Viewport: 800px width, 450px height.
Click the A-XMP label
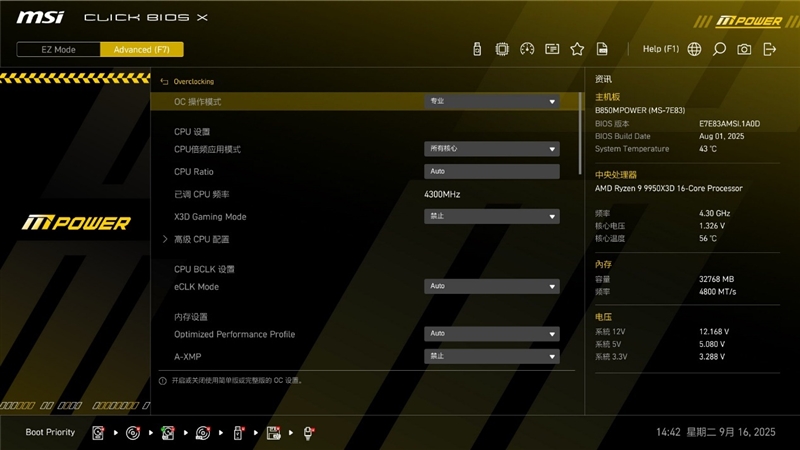pos(188,357)
